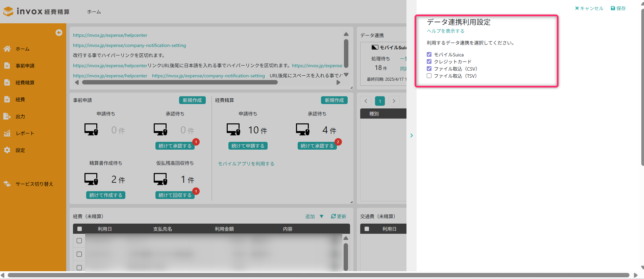This screenshot has width=644, height=279.
Task: Click the レポート chart icon
Action: click(x=7, y=133)
